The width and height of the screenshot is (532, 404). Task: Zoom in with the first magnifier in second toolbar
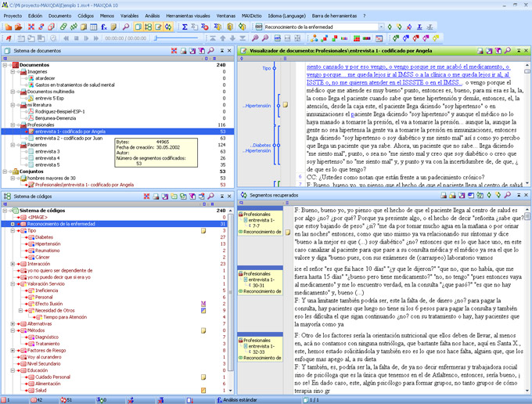(x=255, y=38)
